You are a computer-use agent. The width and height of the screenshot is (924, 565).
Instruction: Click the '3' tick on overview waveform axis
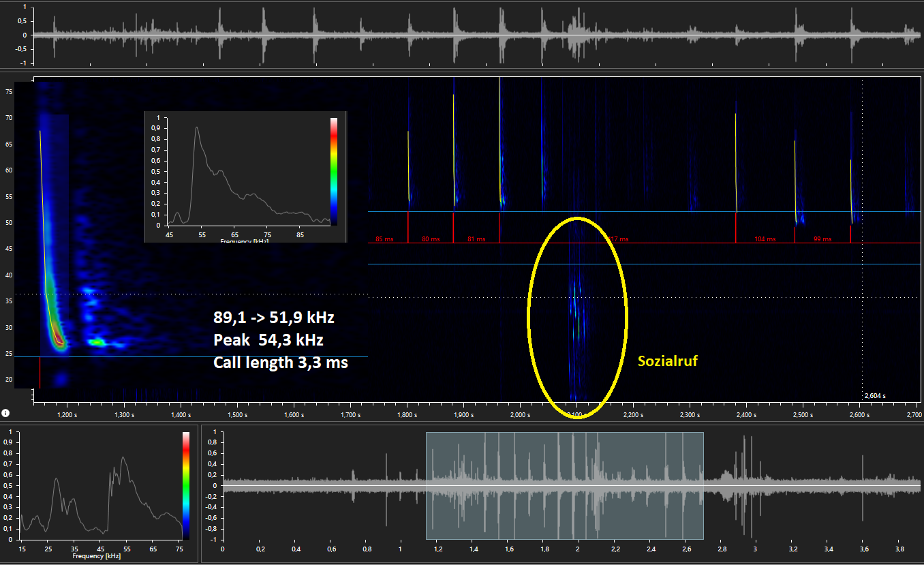(755, 548)
